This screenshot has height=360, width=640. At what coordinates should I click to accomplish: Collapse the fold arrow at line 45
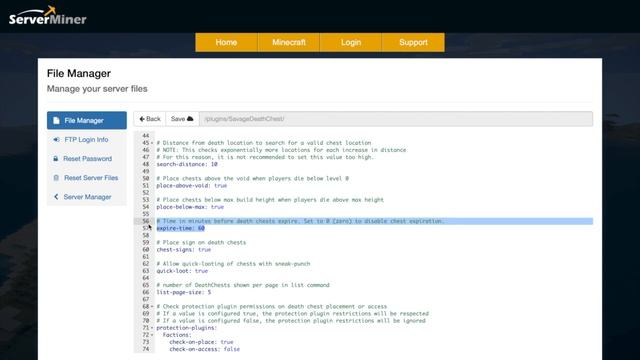152,143
